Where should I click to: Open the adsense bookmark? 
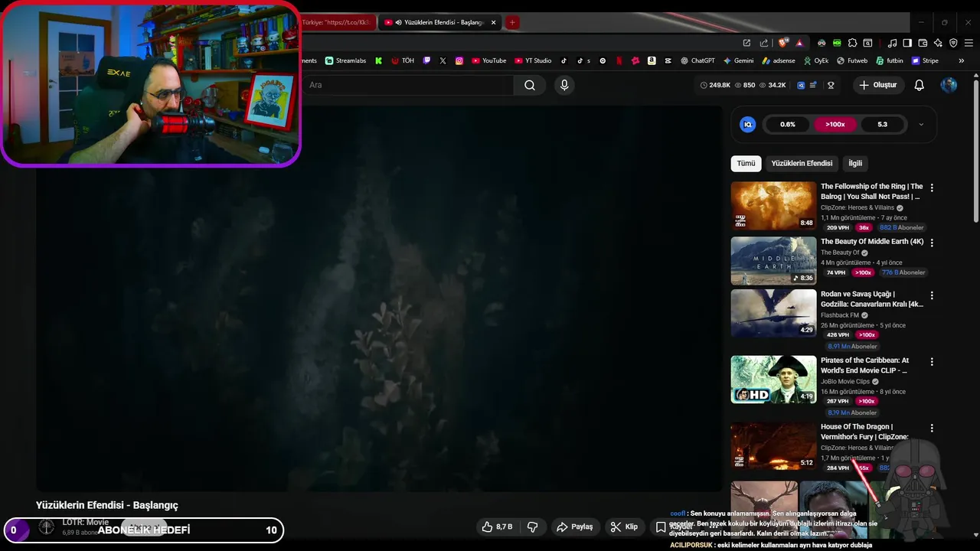[779, 60]
